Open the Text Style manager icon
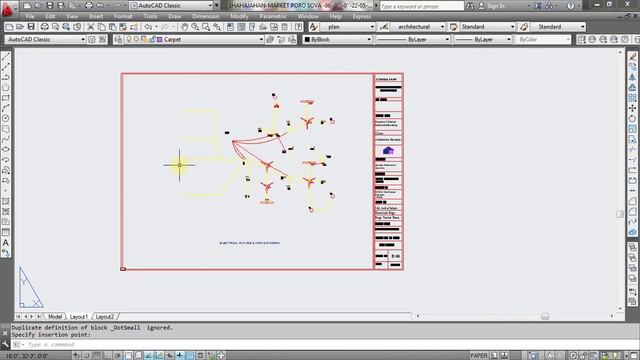 point(313,27)
